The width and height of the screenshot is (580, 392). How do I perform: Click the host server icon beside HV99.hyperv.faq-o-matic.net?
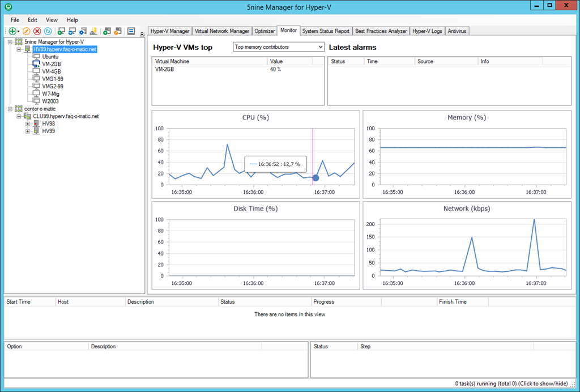tap(28, 49)
